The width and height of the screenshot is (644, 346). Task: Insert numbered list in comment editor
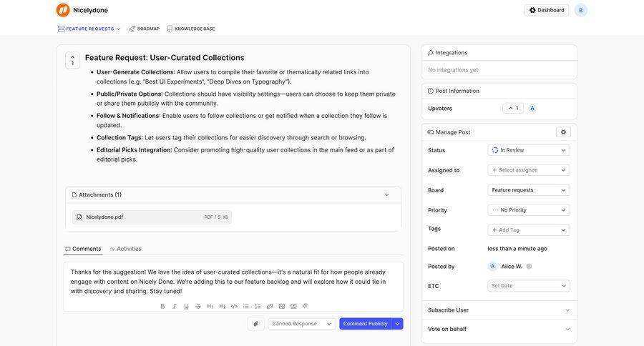point(258,306)
